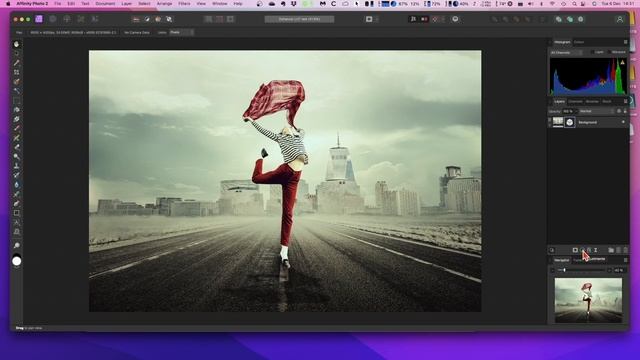Select the Paint Brush tool

[x=16, y=129]
